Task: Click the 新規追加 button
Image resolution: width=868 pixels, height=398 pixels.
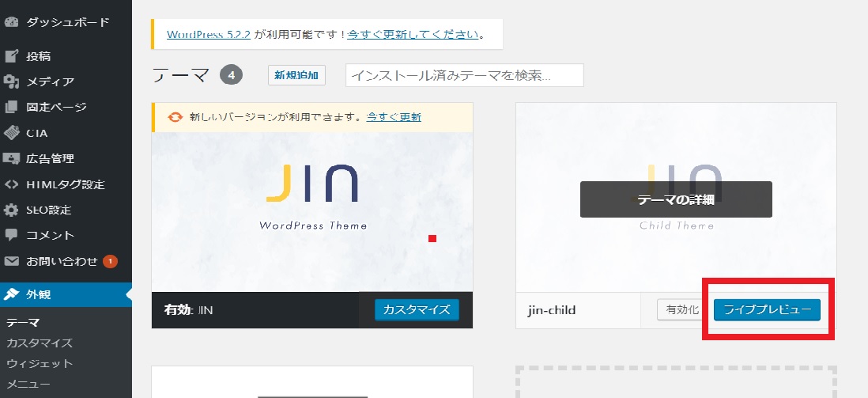Action: point(296,75)
